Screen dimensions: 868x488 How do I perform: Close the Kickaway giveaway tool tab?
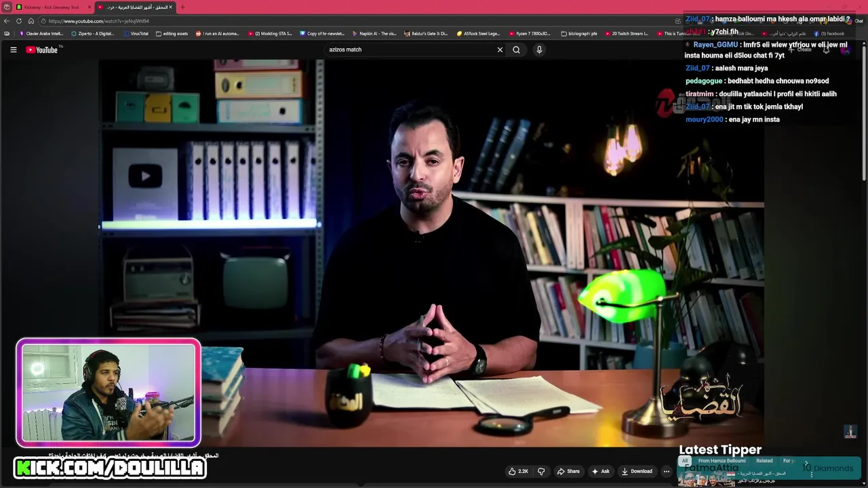(89, 7)
